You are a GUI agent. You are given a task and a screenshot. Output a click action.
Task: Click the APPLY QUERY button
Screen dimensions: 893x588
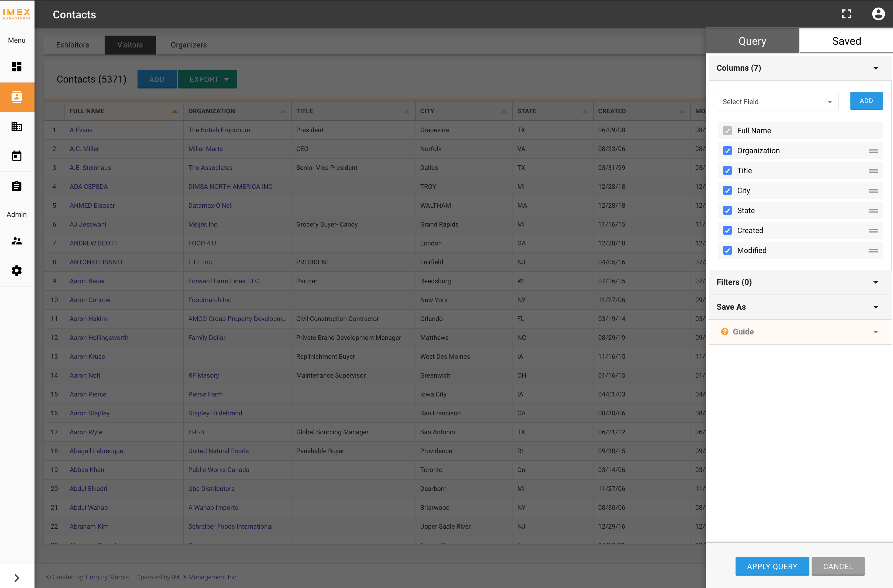click(772, 566)
